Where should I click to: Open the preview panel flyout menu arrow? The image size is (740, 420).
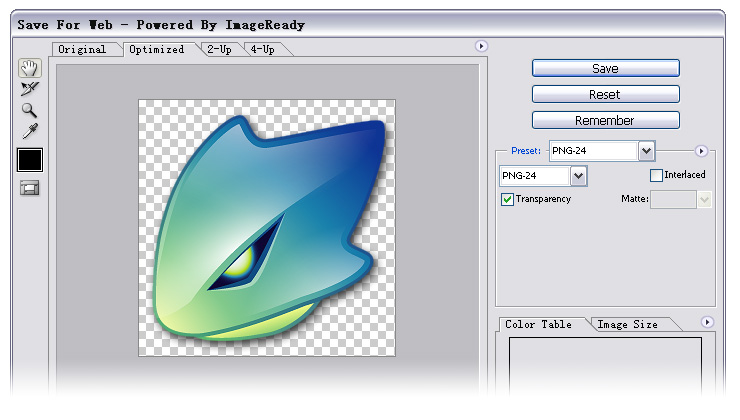pos(481,46)
